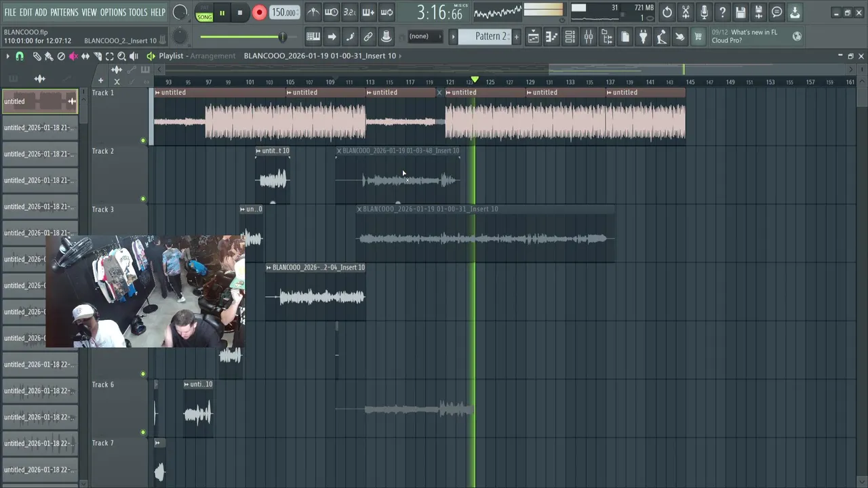Open the Mixer view icon

coord(588,37)
